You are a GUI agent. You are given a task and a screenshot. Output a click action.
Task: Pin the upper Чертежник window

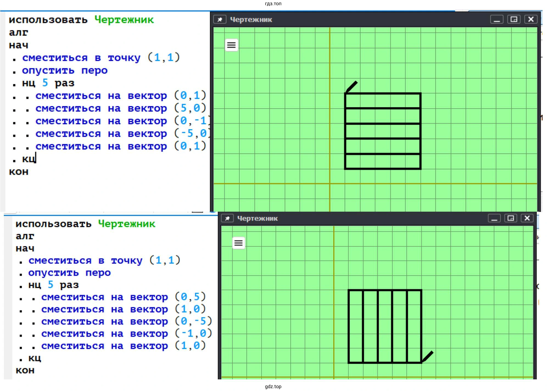pyautogui.click(x=220, y=19)
